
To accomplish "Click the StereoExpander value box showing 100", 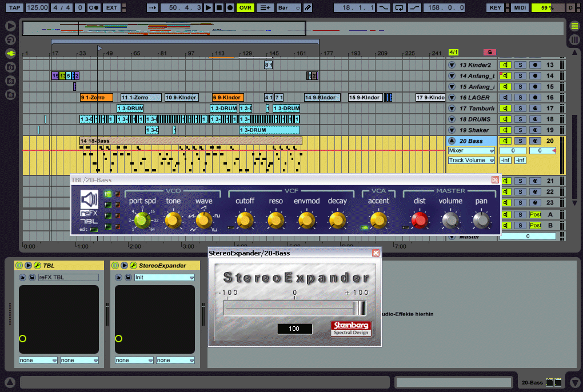I will coord(294,329).
